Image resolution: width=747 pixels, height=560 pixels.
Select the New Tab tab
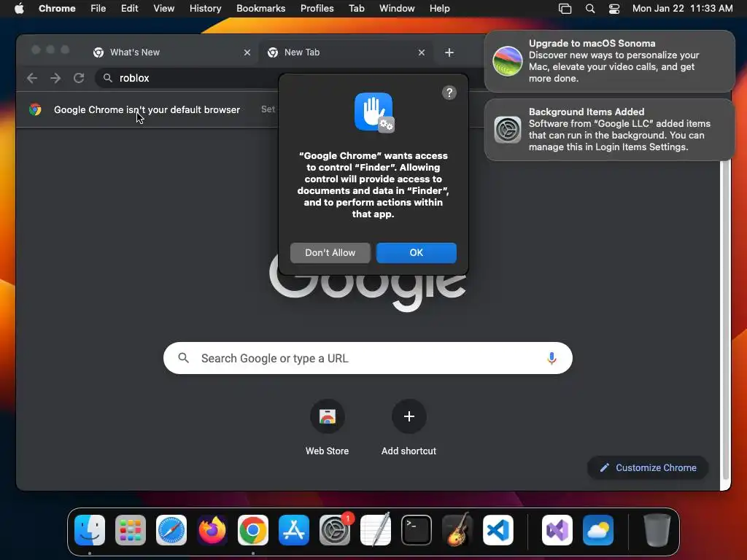click(x=347, y=52)
